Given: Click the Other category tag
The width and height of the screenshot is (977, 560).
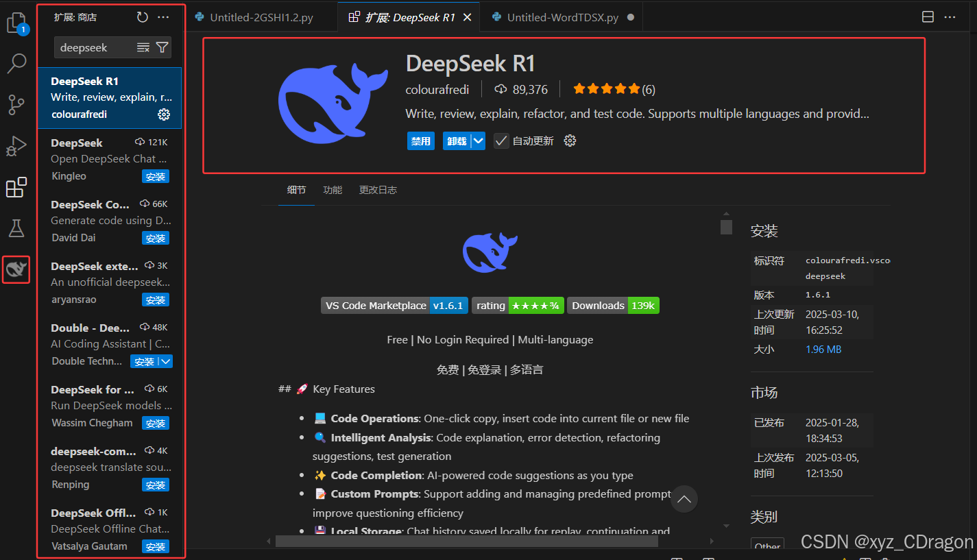Looking at the screenshot, I should [x=767, y=547].
